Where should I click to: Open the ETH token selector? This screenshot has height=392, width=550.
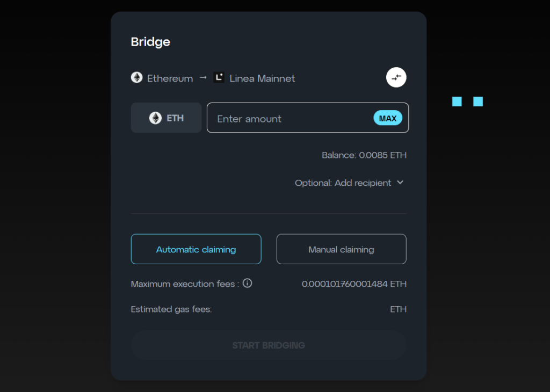(x=167, y=118)
